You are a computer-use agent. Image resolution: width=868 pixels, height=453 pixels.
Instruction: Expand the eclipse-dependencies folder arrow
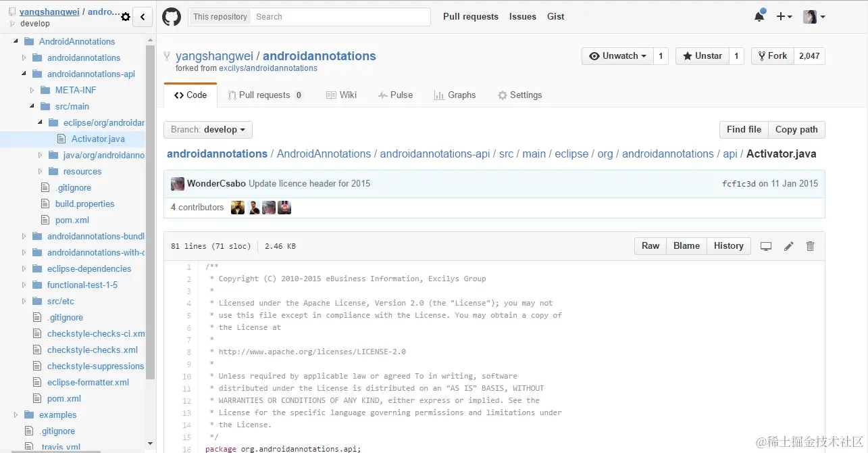tap(24, 269)
